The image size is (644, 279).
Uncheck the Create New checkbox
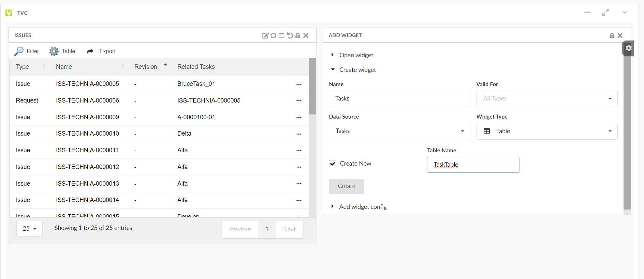point(333,164)
